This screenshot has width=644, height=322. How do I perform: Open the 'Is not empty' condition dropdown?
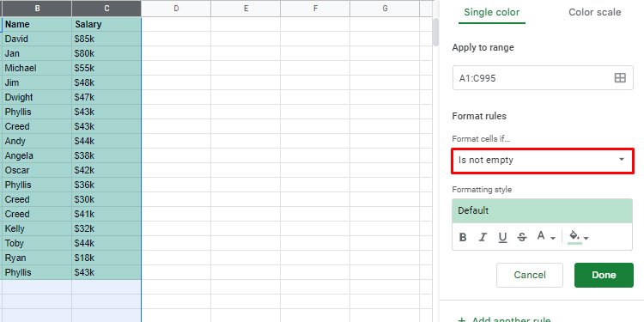(x=543, y=161)
